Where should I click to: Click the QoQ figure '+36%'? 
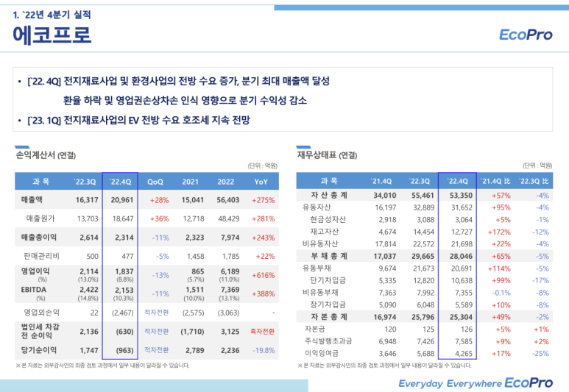(x=159, y=218)
